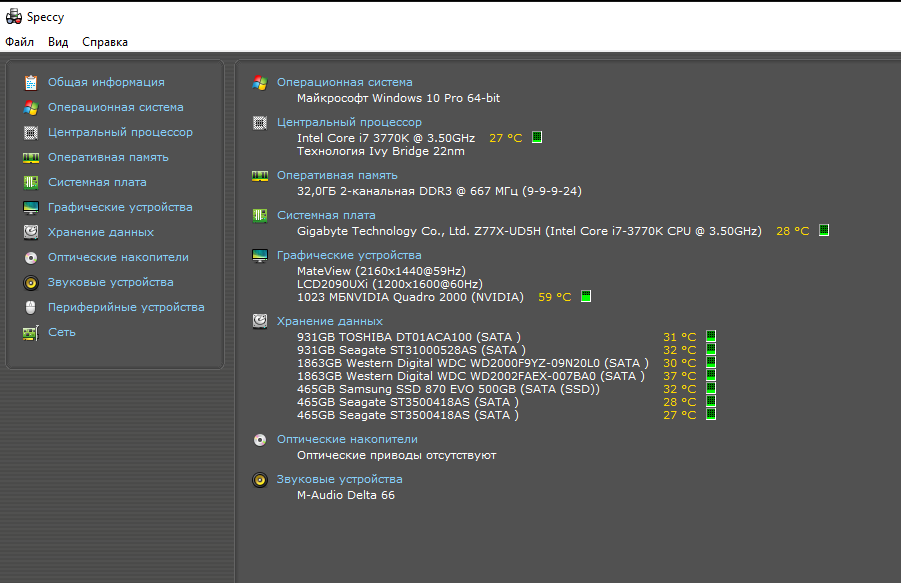Viewport: 901px width, 583px height.
Task: Click the Операционная система sidebar icon
Action: tap(31, 107)
